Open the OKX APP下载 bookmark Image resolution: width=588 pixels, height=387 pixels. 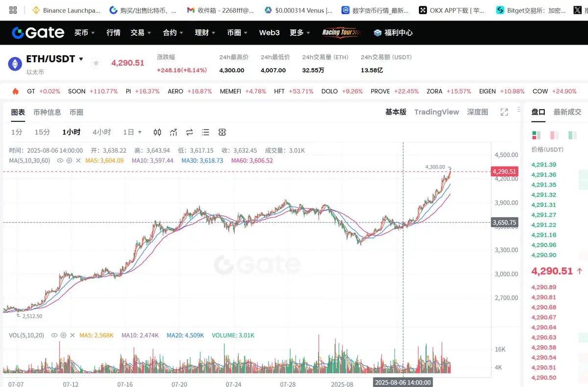[453, 10]
